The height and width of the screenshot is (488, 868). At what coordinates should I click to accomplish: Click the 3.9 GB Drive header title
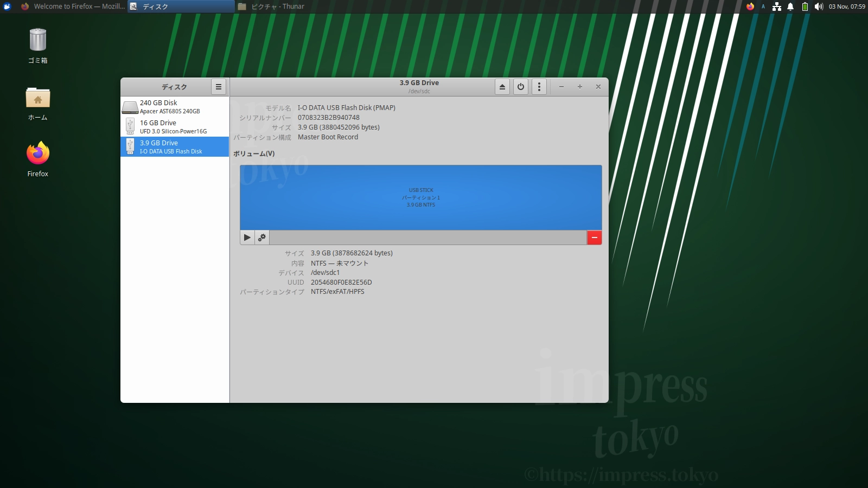419,83
